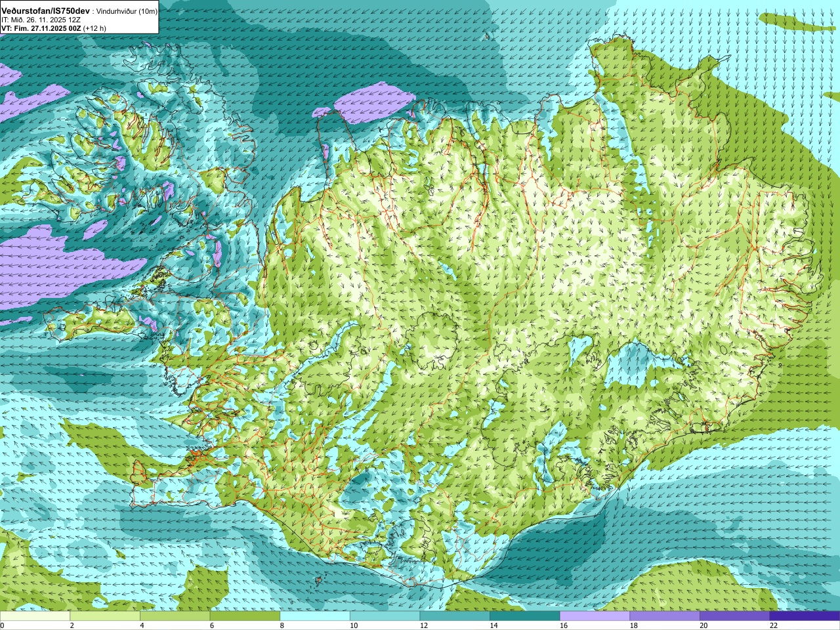Click the 'Veðurstofan/IS750dev' title text
Screen dimensions: 840x630
(x=45, y=11)
